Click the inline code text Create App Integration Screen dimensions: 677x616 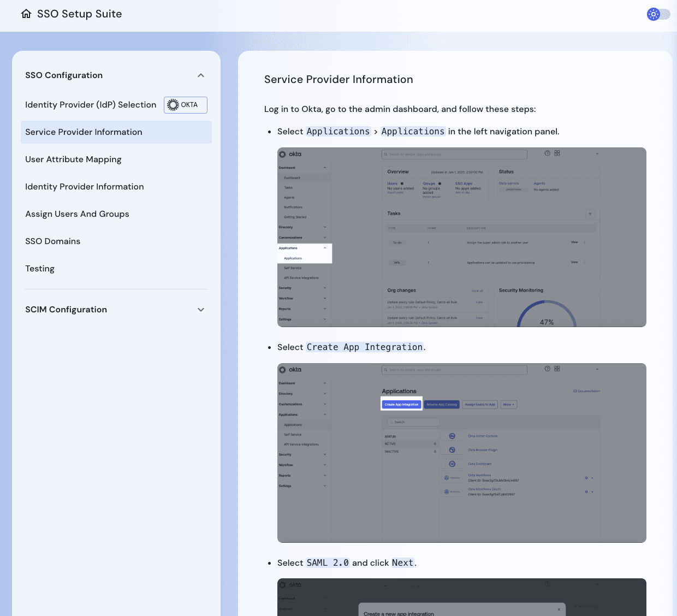pos(364,347)
